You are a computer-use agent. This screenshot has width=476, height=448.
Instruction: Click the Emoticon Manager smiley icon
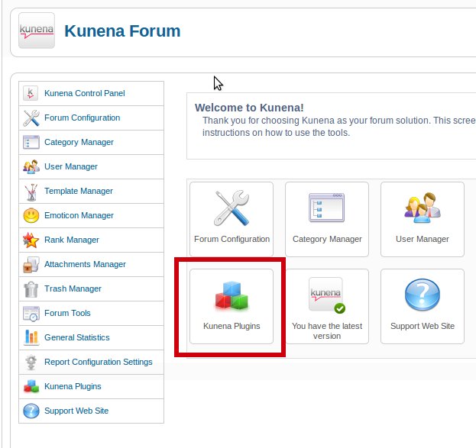tap(31, 216)
